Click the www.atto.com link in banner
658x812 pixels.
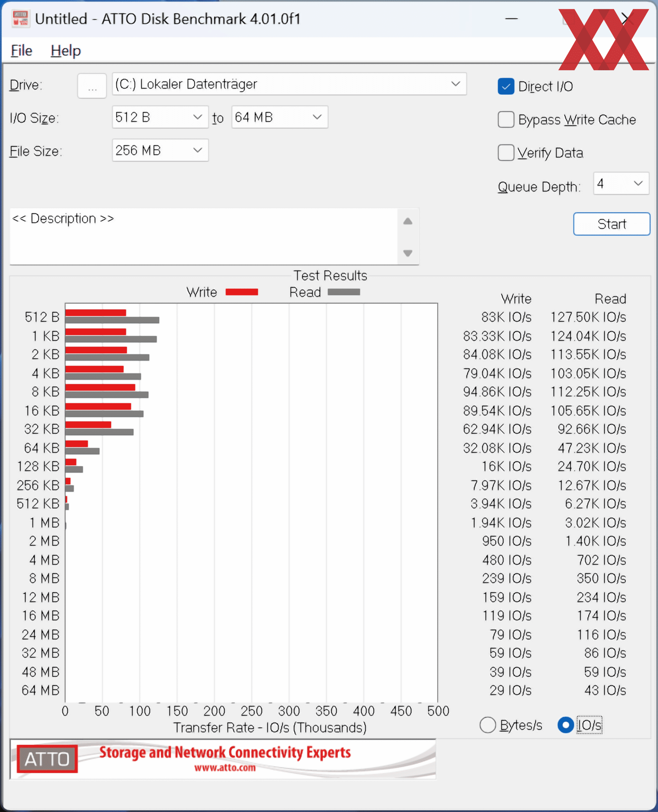225,768
